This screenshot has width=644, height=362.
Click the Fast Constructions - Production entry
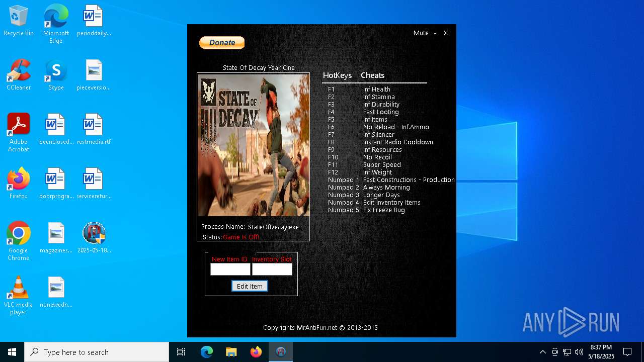coord(409,180)
